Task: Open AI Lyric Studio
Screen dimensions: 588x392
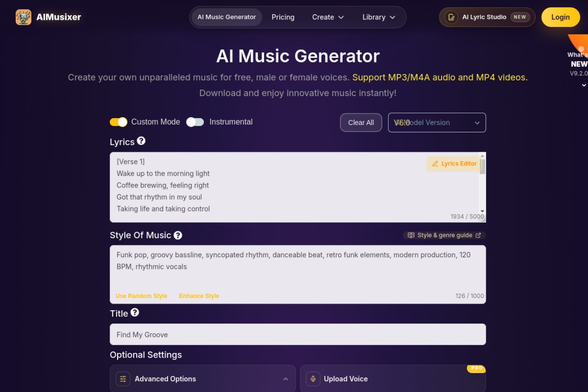Action: [x=487, y=17]
